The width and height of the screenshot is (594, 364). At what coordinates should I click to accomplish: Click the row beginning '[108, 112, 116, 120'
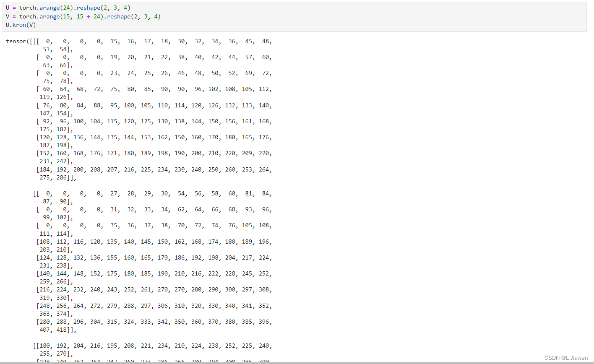pos(154,242)
